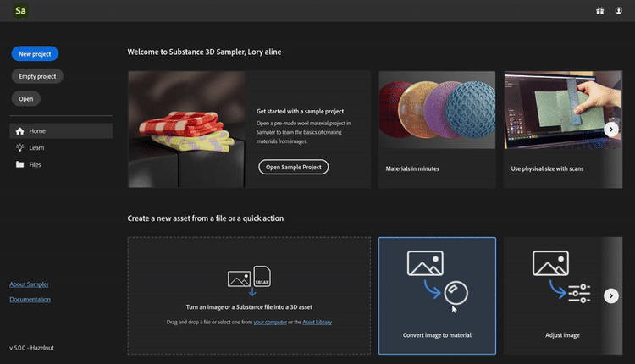
Task: Open Materials in minutes tutorial thumbnail
Action: 437,110
